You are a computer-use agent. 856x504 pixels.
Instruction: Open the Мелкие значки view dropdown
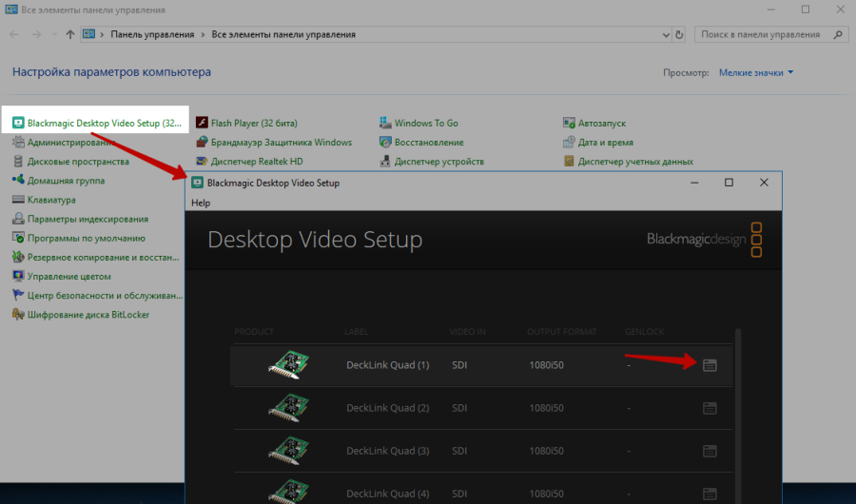756,72
